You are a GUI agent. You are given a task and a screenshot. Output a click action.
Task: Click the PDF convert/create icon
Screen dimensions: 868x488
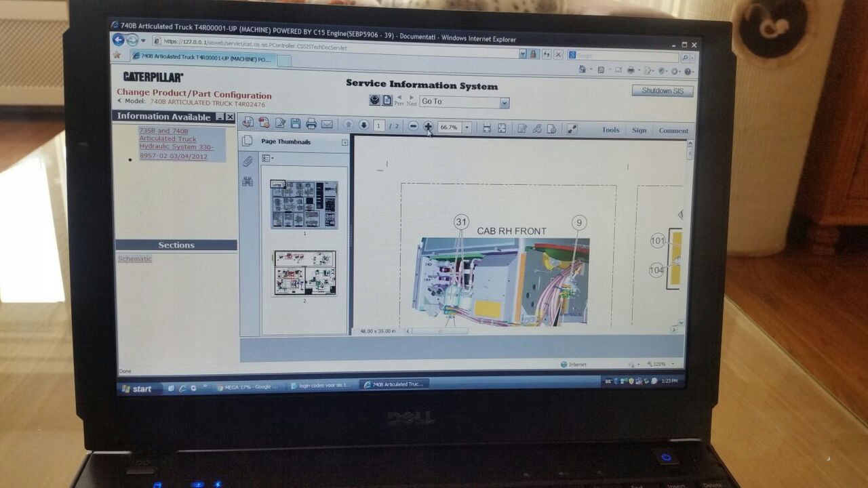264,123
